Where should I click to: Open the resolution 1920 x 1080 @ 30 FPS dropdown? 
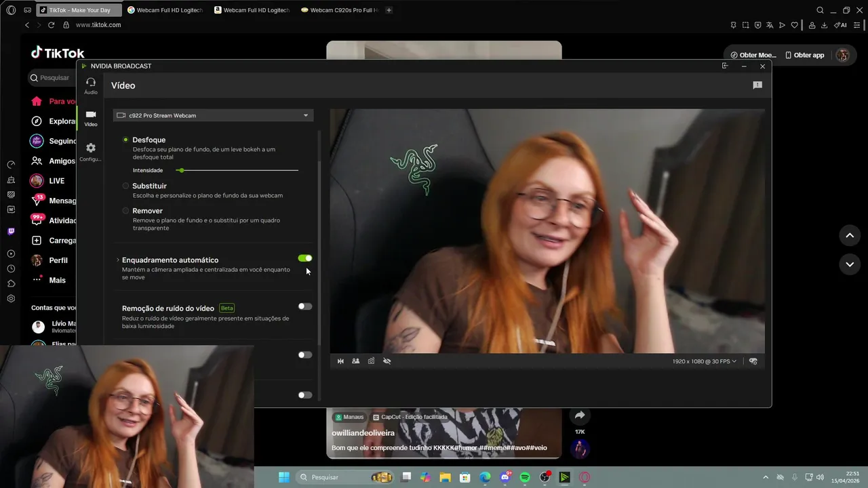pyautogui.click(x=704, y=361)
